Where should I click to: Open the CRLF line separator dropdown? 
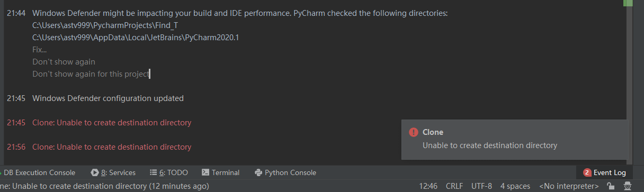pos(454,186)
